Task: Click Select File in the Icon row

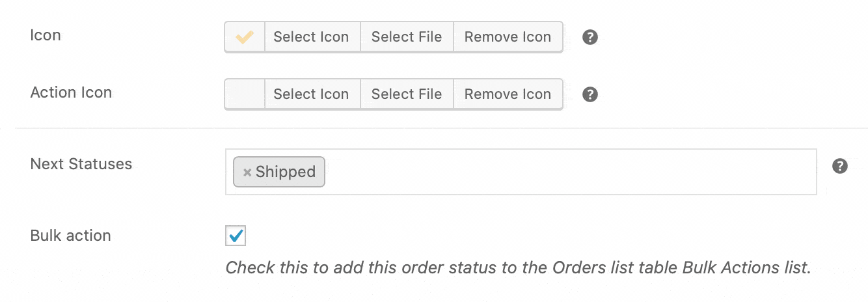Action: (x=407, y=37)
